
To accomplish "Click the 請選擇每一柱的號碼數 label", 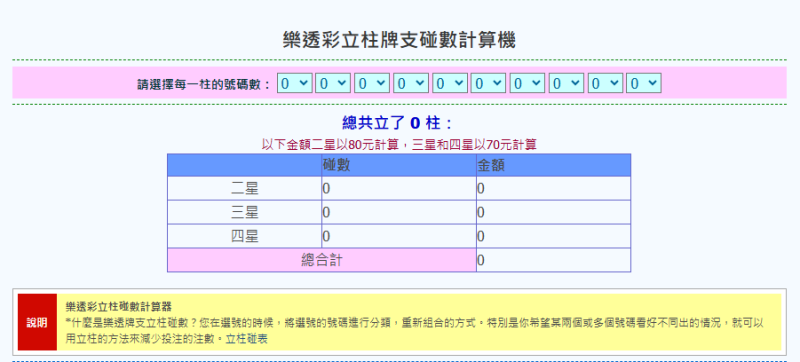I will [204, 84].
